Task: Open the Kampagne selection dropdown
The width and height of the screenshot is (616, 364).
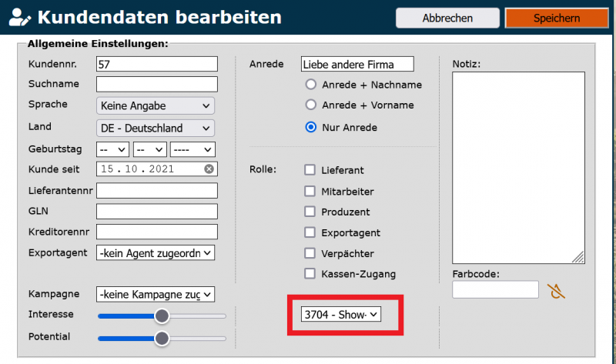Action: (x=156, y=294)
